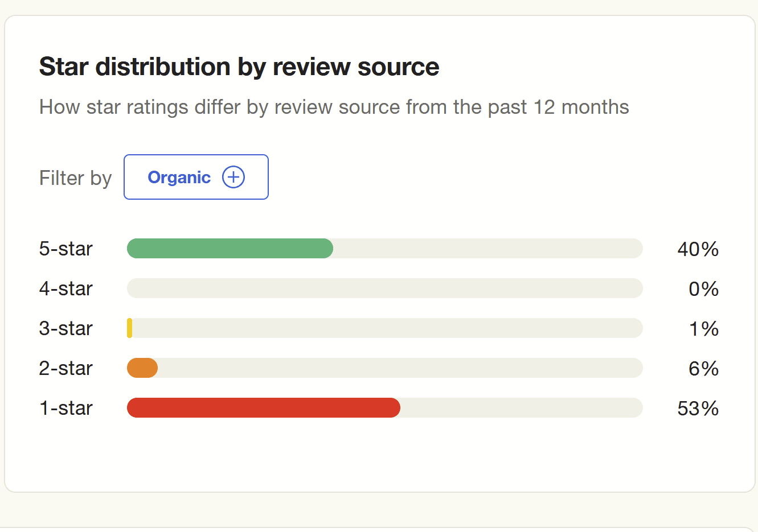This screenshot has height=532, width=758.
Task: Click the yellow 3-star bar sliver
Action: tap(130, 328)
